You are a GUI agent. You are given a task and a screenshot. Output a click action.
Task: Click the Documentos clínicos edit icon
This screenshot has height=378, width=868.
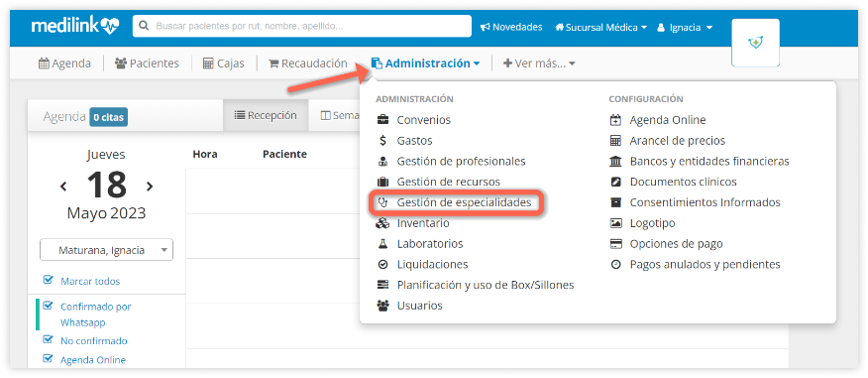615,182
